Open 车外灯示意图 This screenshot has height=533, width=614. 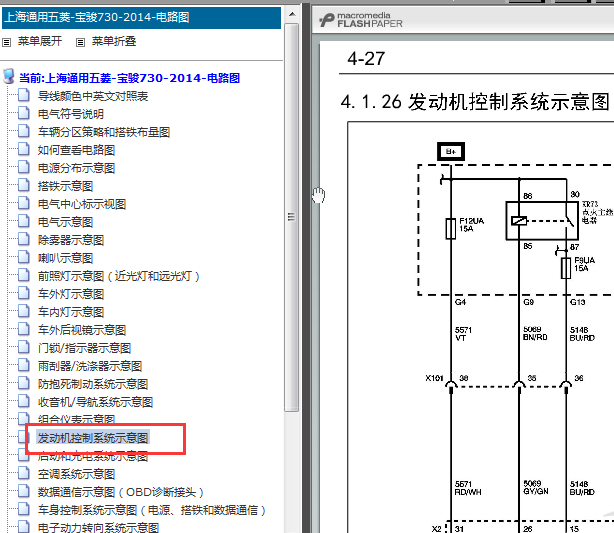point(71,294)
